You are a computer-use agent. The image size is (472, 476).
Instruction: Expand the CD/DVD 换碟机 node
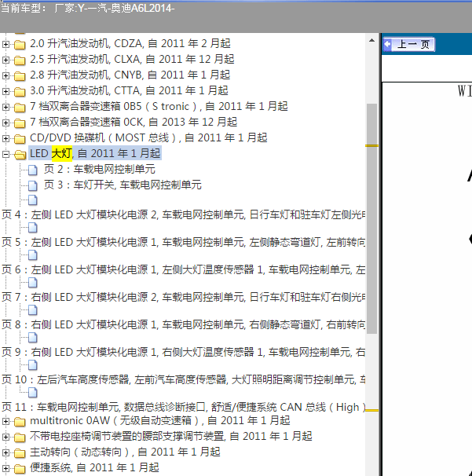click(5, 139)
